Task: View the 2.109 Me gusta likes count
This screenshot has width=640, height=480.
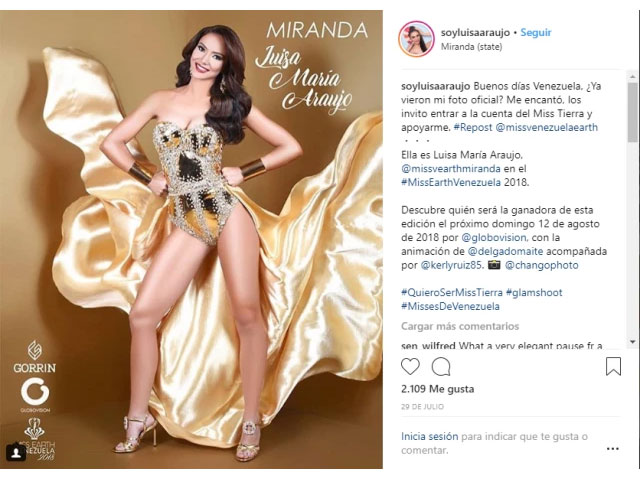Action: click(438, 389)
